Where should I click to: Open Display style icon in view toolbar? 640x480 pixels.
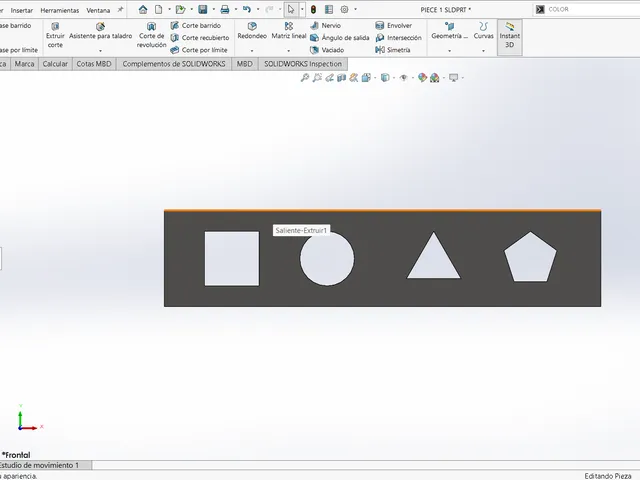(385, 78)
